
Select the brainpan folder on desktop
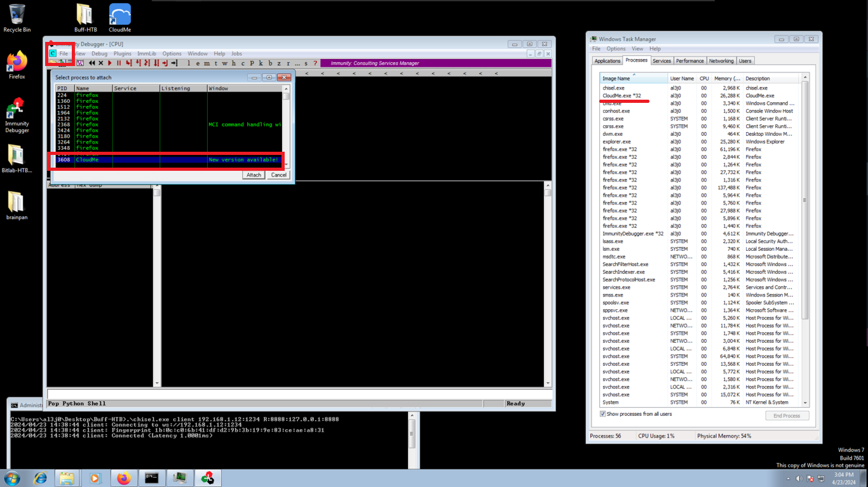click(x=17, y=206)
